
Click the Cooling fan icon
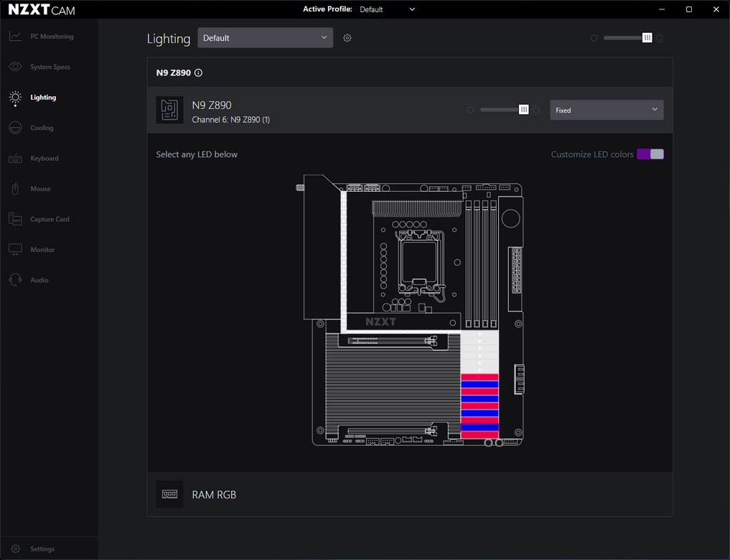pyautogui.click(x=15, y=128)
